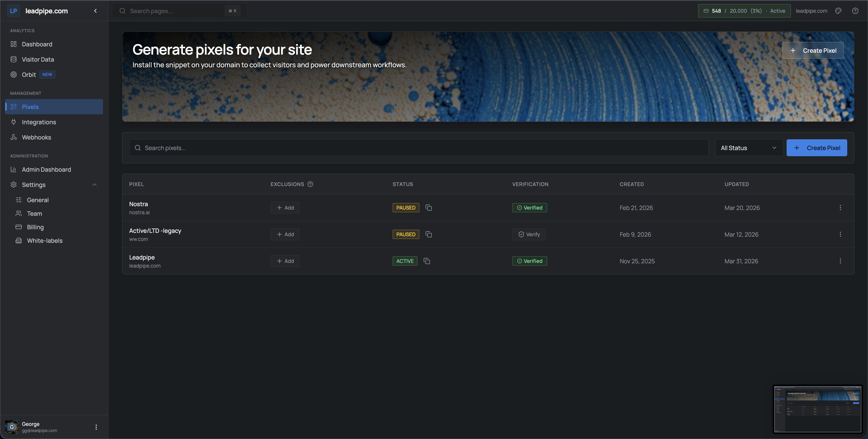The height and width of the screenshot is (439, 868).
Task: Copy the Leadpipe pixel code icon
Action: [x=427, y=261]
